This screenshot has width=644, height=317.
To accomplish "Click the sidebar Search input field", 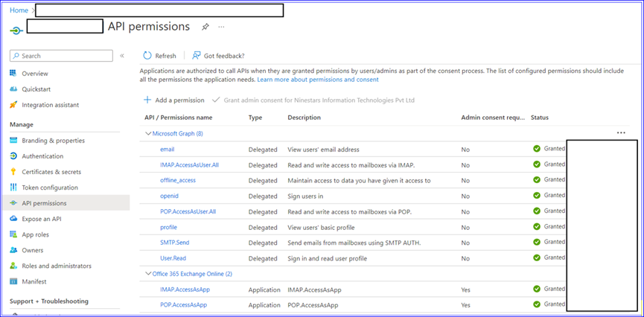I will click(63, 56).
